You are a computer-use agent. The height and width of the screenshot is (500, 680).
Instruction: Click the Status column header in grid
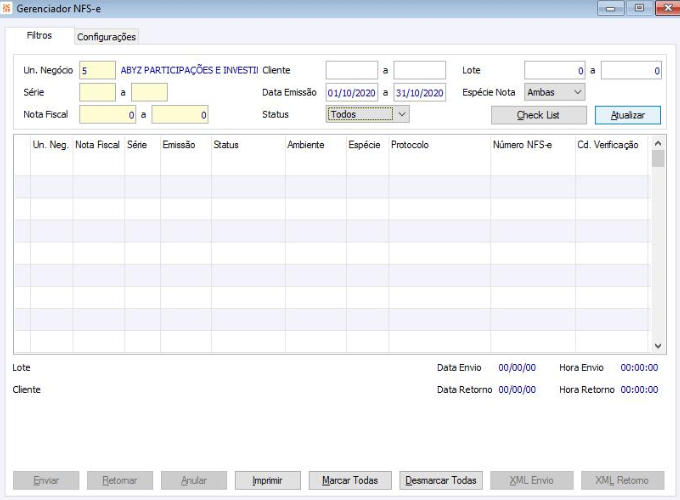coord(248,145)
